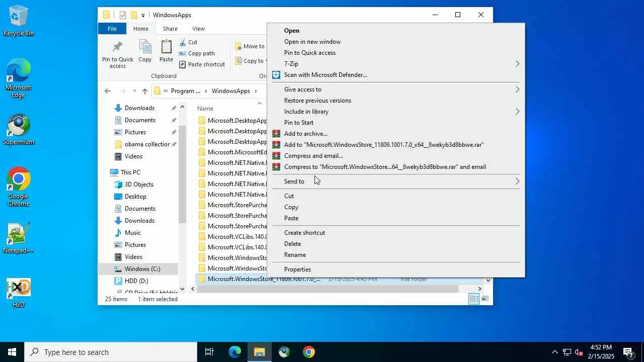Image resolution: width=644 pixels, height=362 pixels.
Task: Switch to details view layout icon
Action: tap(474, 299)
